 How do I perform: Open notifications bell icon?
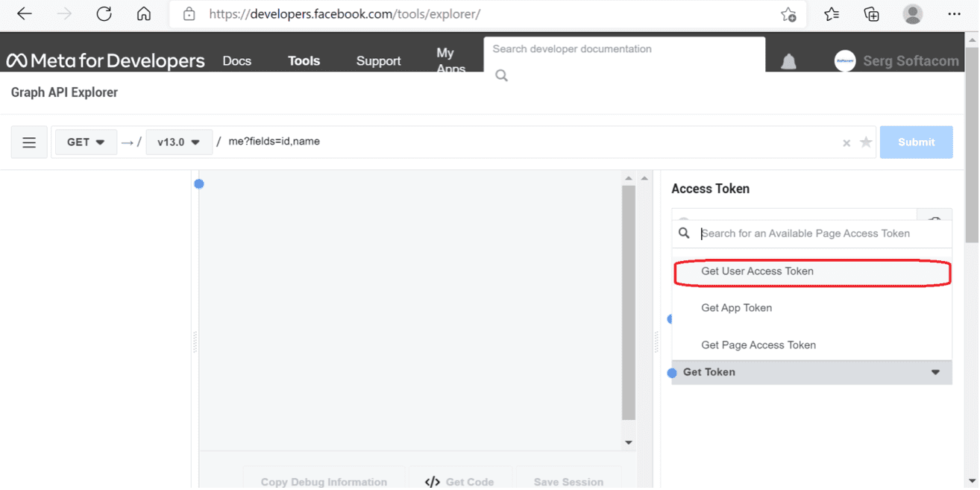(x=788, y=62)
